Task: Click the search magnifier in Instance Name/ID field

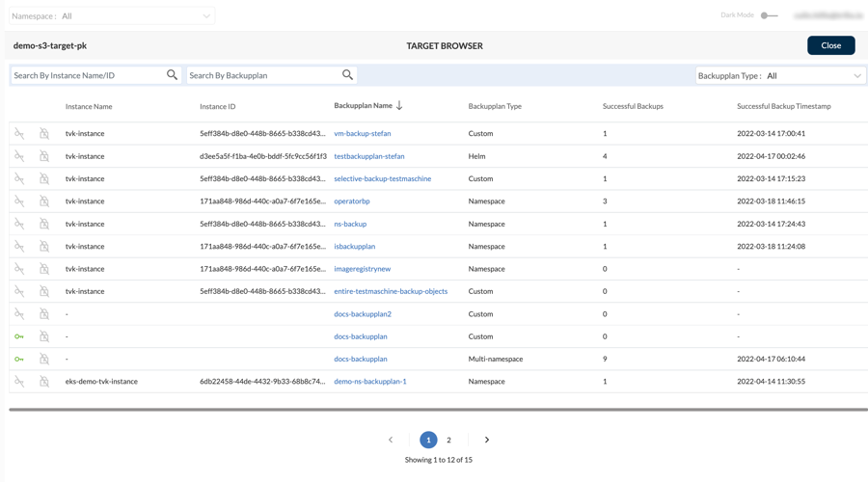Action: [172, 75]
